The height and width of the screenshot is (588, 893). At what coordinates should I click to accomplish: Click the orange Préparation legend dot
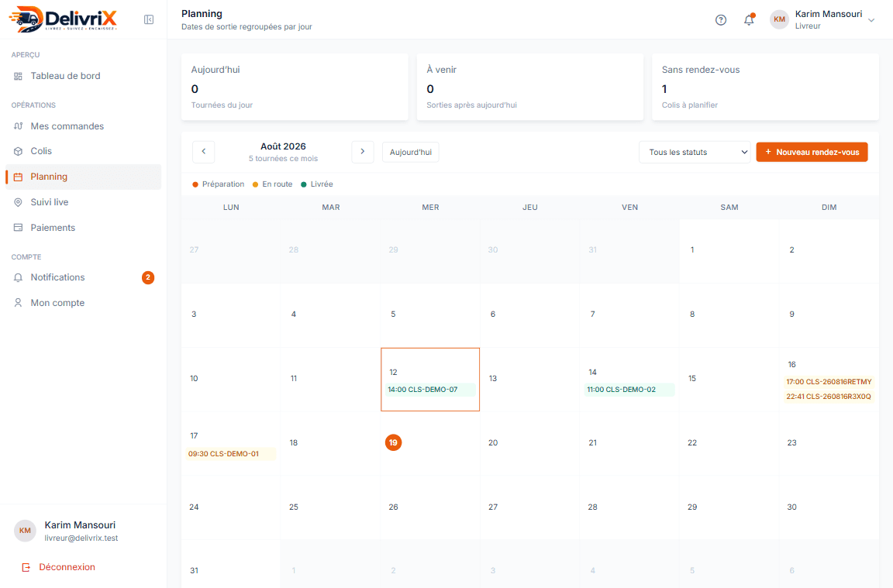(195, 184)
